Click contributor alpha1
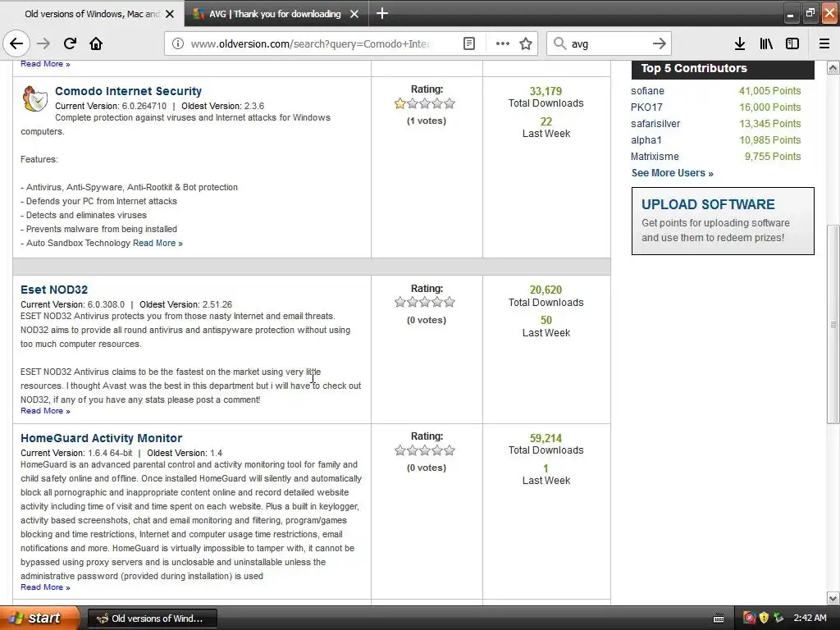Image resolution: width=840 pixels, height=630 pixels. click(646, 140)
